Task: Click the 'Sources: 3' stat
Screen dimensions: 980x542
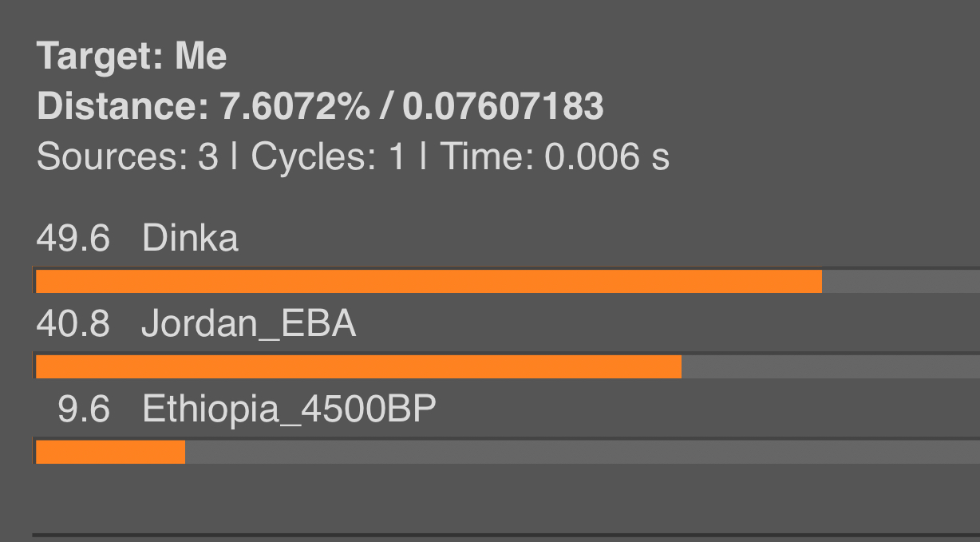Action: pos(127,157)
